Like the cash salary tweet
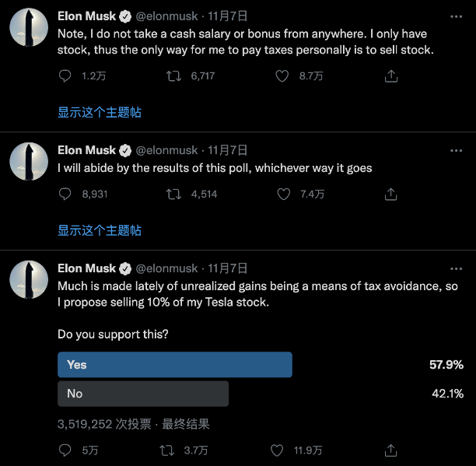Viewport: 476px width, 466px height. [284, 76]
